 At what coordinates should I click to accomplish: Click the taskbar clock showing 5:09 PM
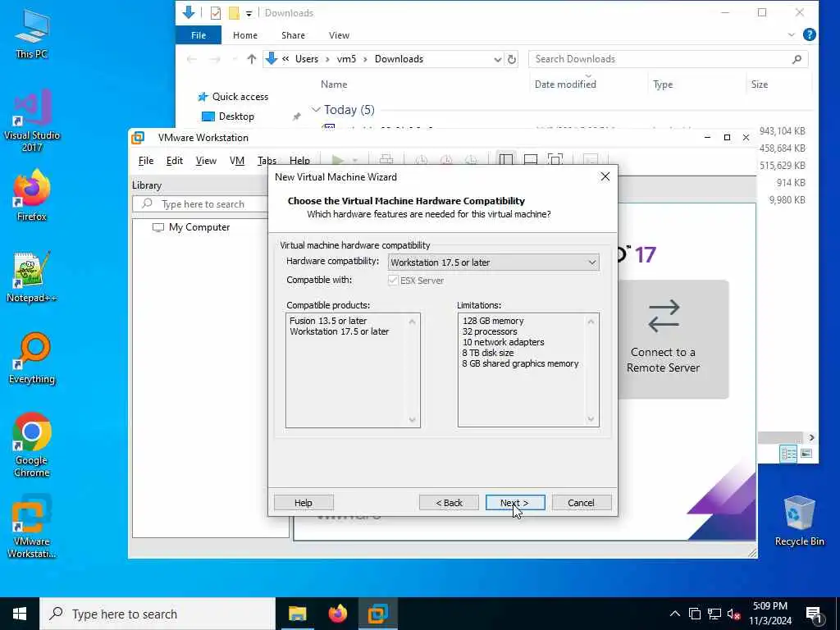click(x=769, y=614)
